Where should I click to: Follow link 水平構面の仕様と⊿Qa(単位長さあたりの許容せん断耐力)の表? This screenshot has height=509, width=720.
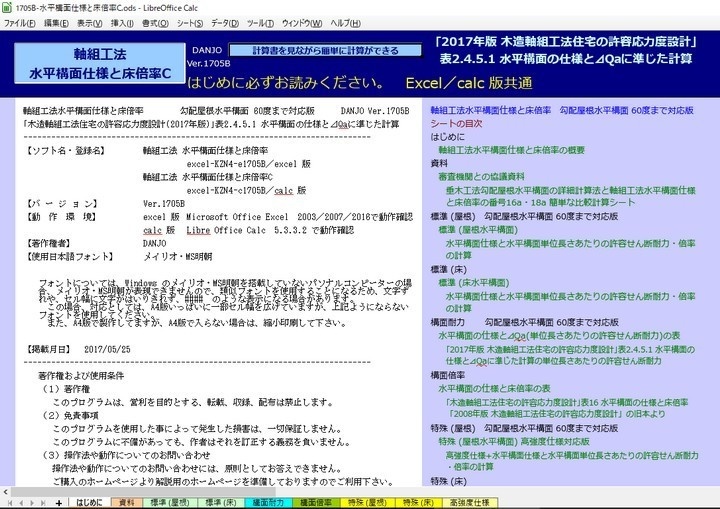[559, 335]
